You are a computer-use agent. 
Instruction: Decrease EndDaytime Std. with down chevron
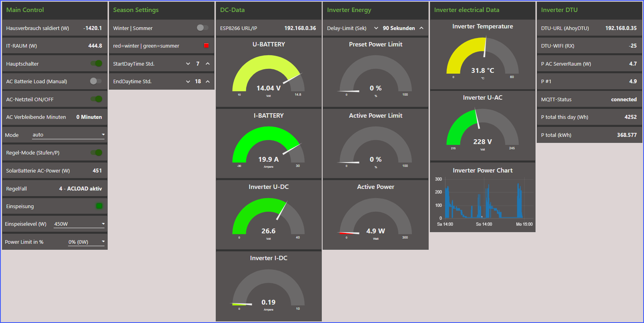pos(188,82)
